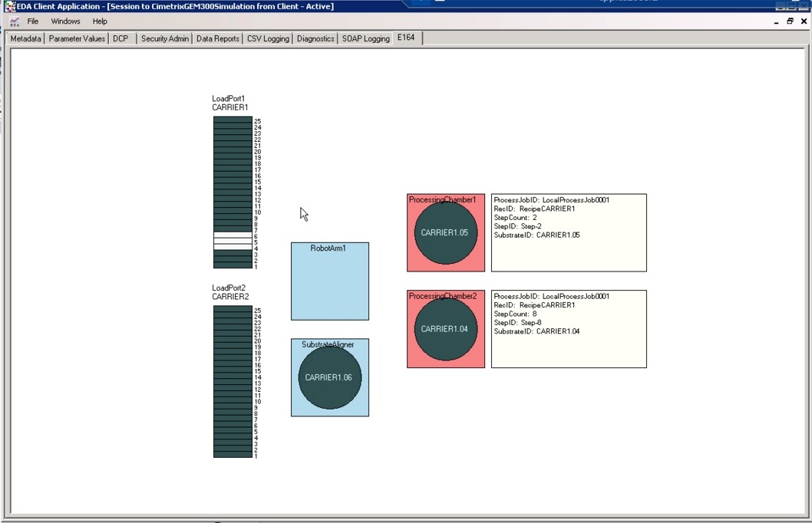This screenshot has width=812, height=523.
Task: Switch to the DCP tab
Action: [120, 38]
